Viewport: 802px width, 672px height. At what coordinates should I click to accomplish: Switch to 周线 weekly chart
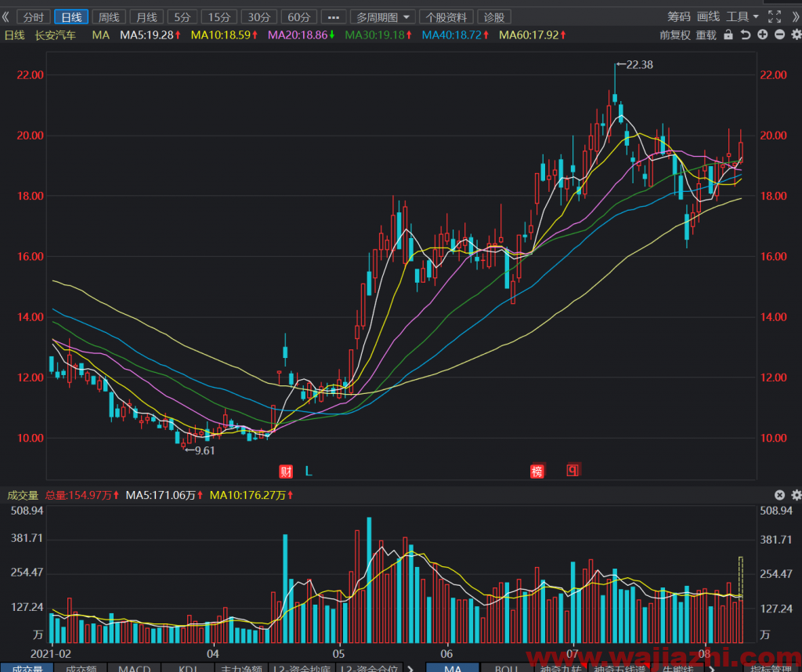tap(109, 17)
